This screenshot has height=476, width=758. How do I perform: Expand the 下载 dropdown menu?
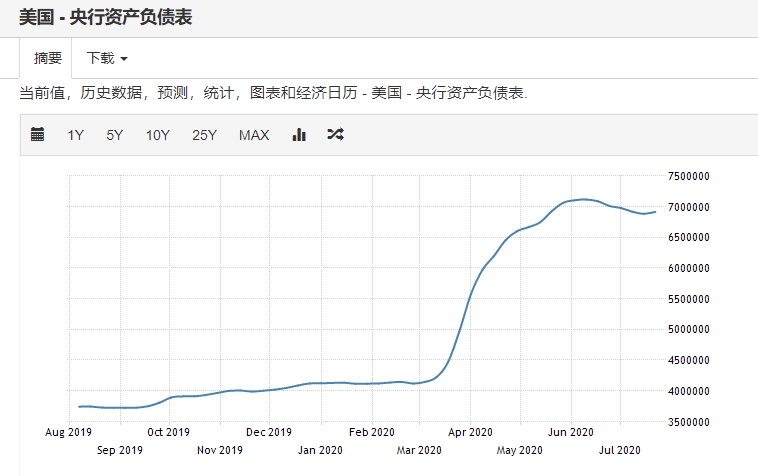pos(107,58)
